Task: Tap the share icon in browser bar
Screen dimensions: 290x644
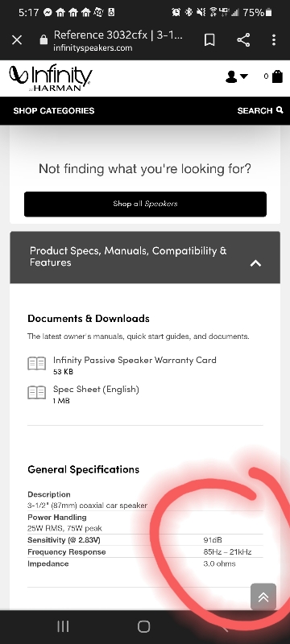Action: 243,39
